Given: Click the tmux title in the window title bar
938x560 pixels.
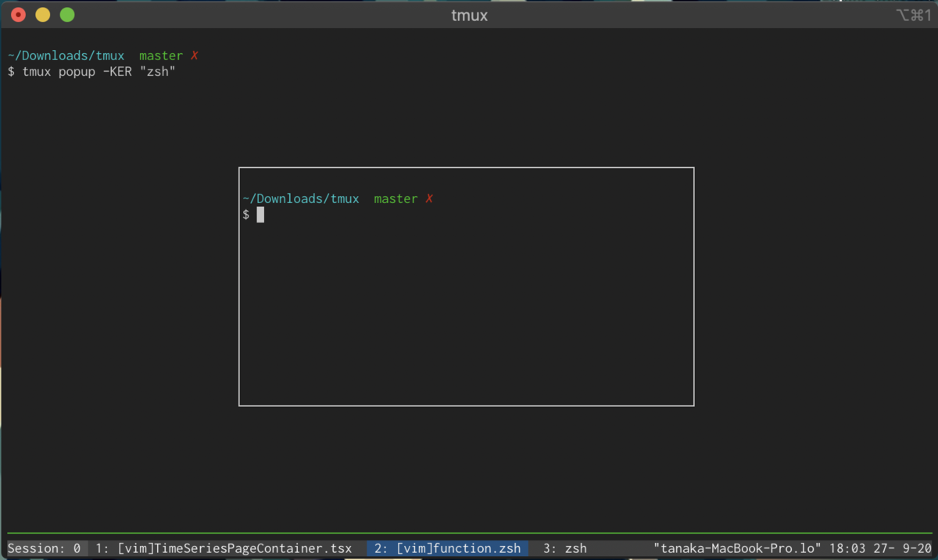Looking at the screenshot, I should 469,14.
